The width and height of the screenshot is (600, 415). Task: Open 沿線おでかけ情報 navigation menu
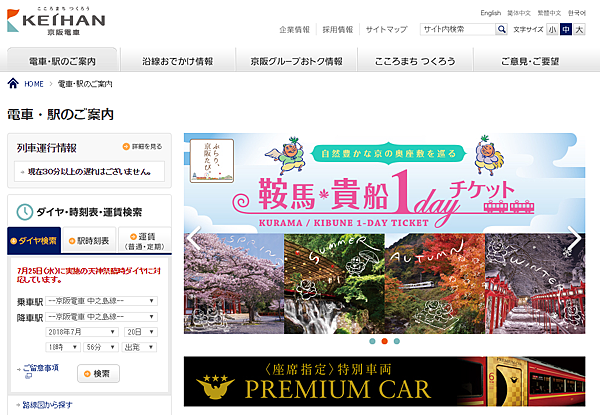(178, 60)
